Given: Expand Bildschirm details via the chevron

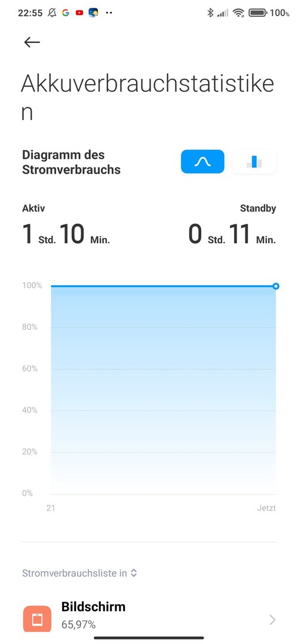Looking at the screenshot, I should 272,620.
